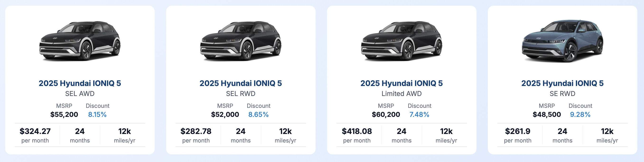Open the SEL RWD car image
The height and width of the screenshot is (162, 644).
(x=241, y=41)
